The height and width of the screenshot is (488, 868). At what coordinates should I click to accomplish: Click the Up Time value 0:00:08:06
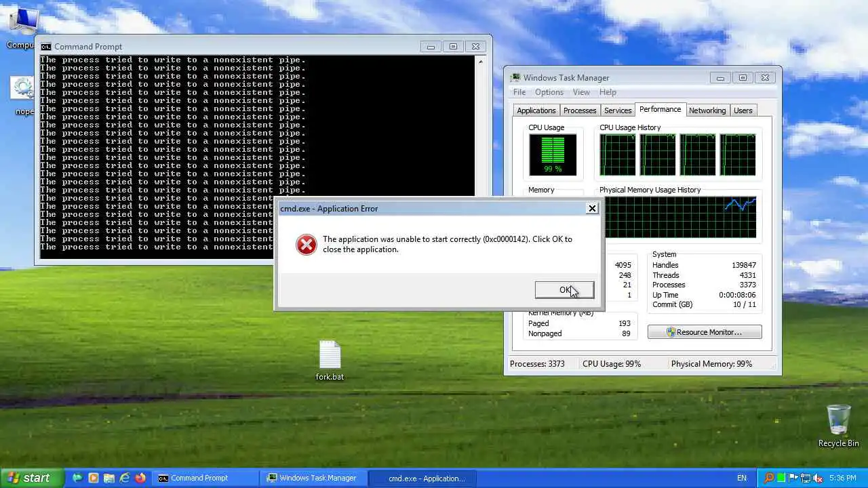click(x=737, y=295)
